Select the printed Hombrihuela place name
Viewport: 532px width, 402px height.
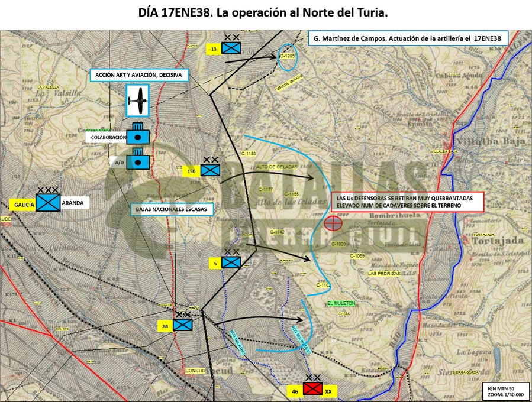395,216
